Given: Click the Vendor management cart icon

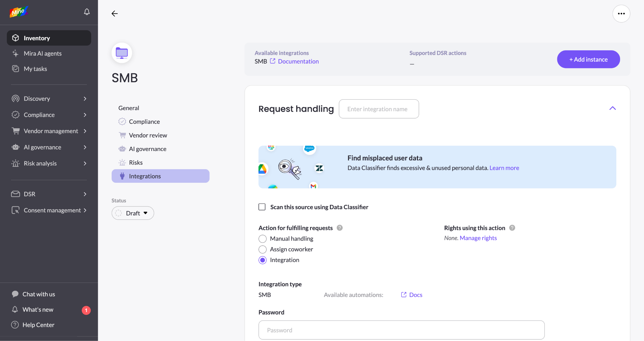Looking at the screenshot, I should pyautogui.click(x=15, y=131).
